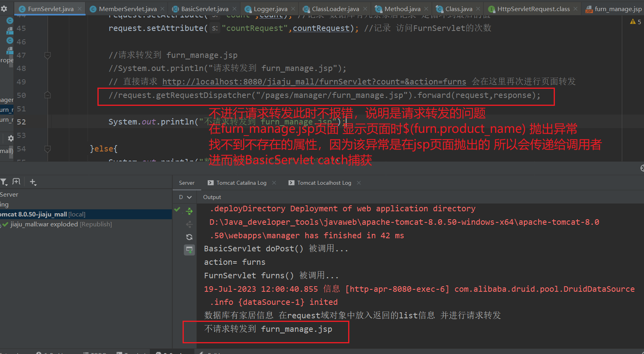Click the class file icon beside line 46
The width and height of the screenshot is (644, 354).
tap(10, 40)
